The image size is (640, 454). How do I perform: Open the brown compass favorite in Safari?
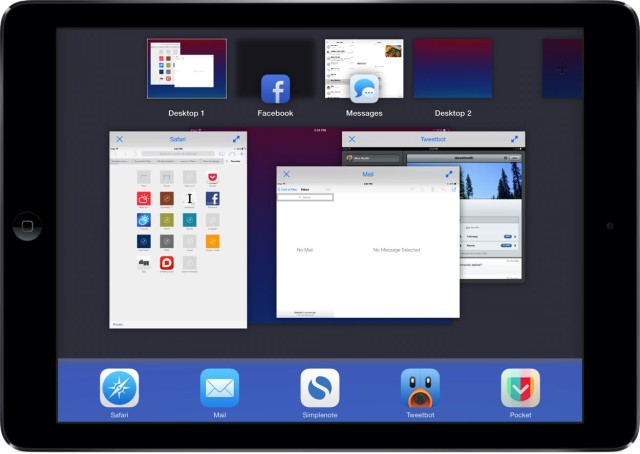(167, 199)
